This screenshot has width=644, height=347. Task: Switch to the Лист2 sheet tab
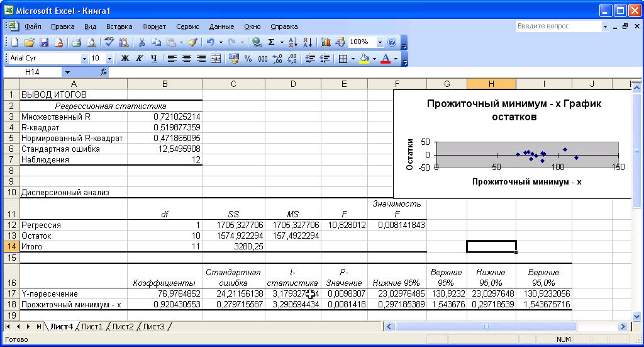(123, 326)
